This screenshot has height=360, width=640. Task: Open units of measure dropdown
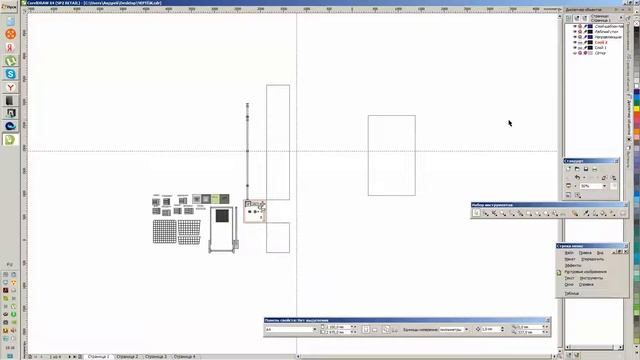[467, 329]
